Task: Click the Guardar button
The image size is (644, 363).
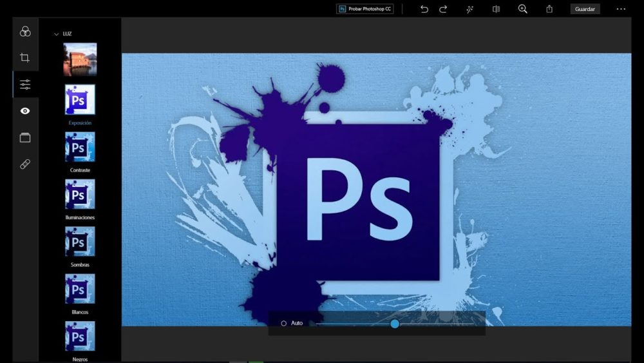Action: (x=585, y=9)
